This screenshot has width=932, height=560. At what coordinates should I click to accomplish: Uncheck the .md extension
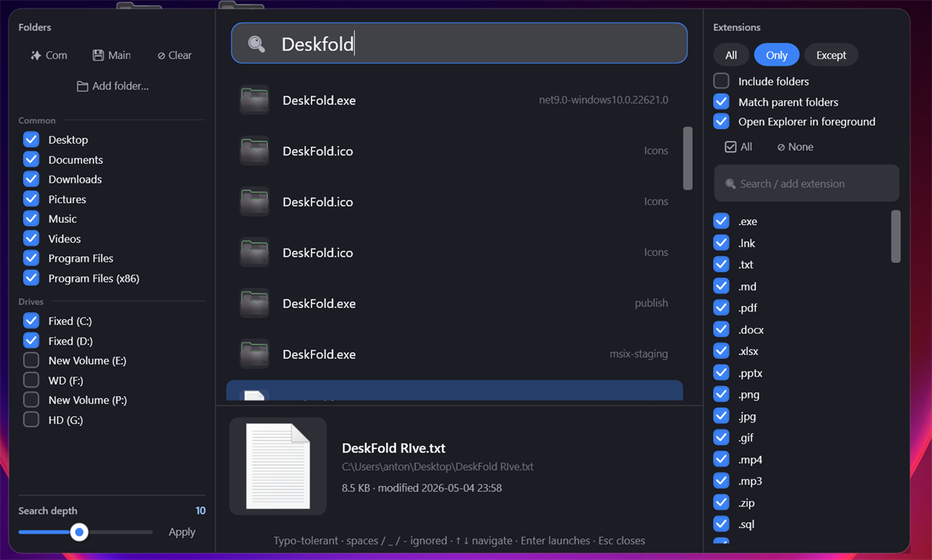pyautogui.click(x=722, y=287)
